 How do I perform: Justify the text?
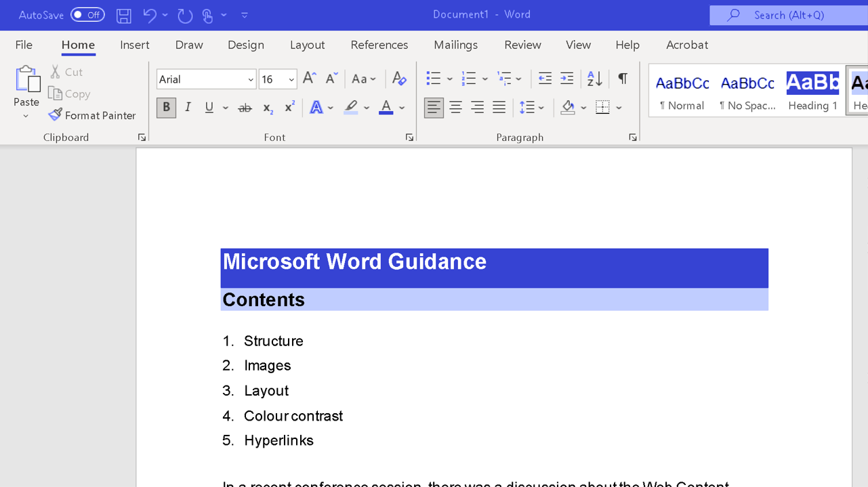(499, 108)
